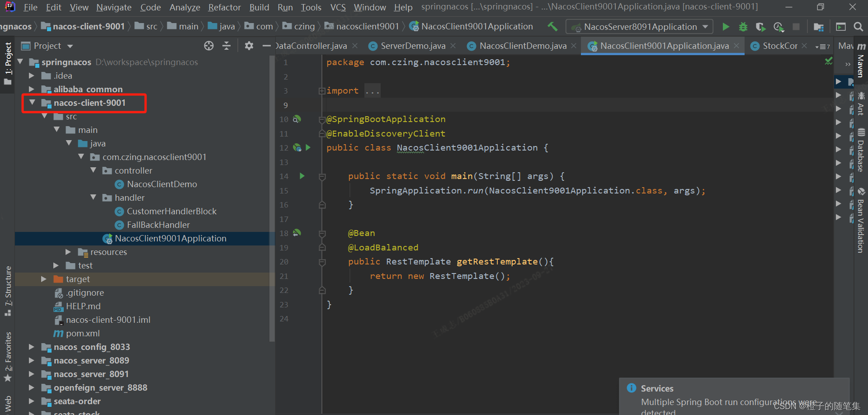868x415 pixels.
Task: Expand the alibaba_common module
Action: pyautogui.click(x=31, y=89)
